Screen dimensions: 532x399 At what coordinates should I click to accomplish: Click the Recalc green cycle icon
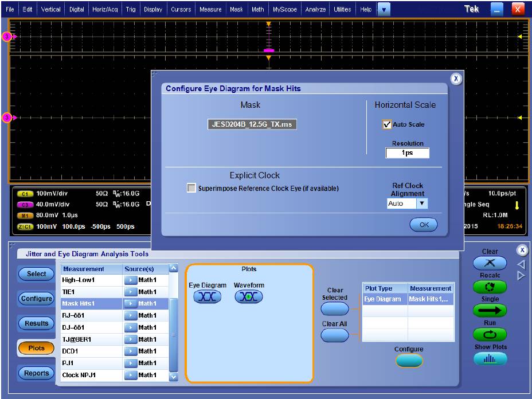coord(490,287)
